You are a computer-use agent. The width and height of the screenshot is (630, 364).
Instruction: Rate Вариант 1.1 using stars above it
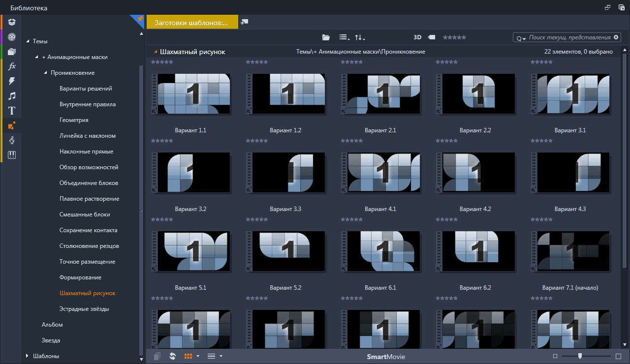(162, 62)
